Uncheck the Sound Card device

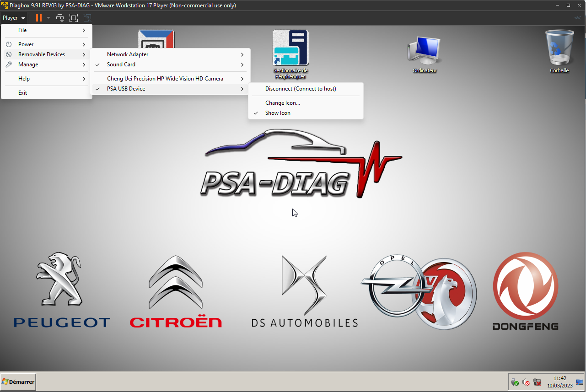(x=171, y=64)
